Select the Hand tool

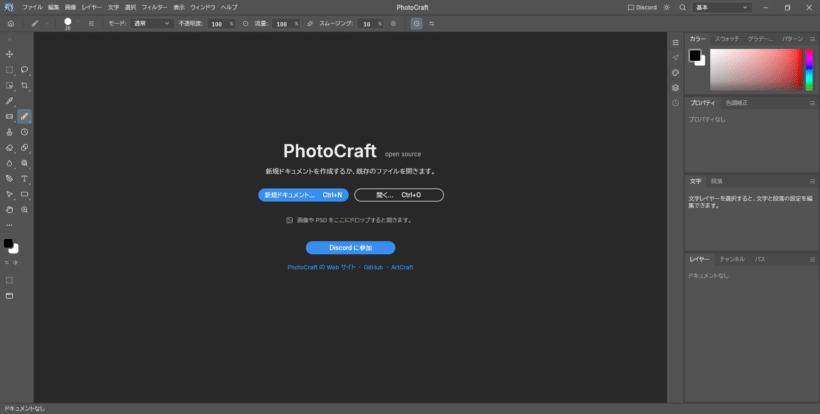tap(9, 210)
